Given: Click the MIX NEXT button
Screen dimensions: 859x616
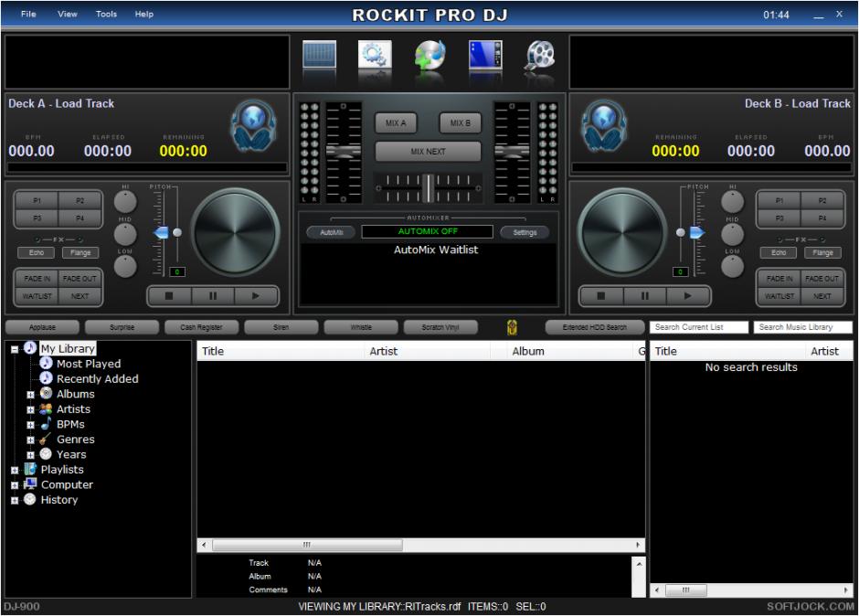Looking at the screenshot, I should (428, 152).
